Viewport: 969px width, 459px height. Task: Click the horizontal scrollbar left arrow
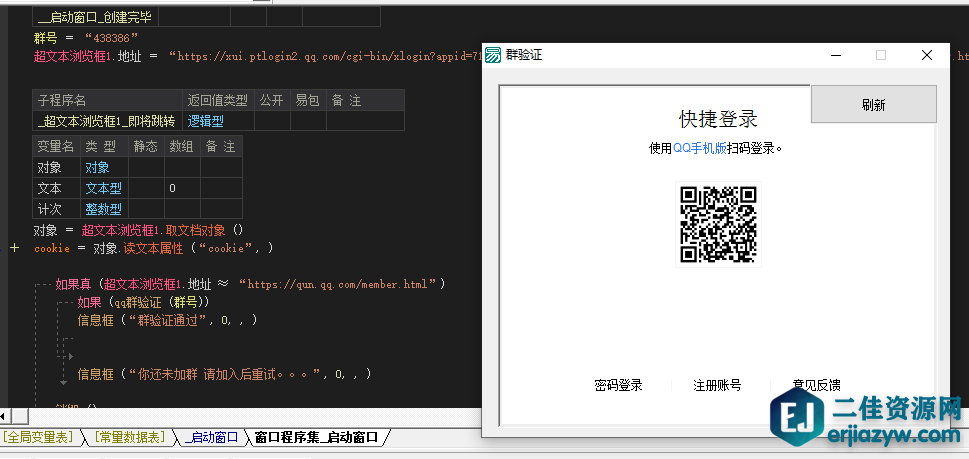tap(5, 416)
